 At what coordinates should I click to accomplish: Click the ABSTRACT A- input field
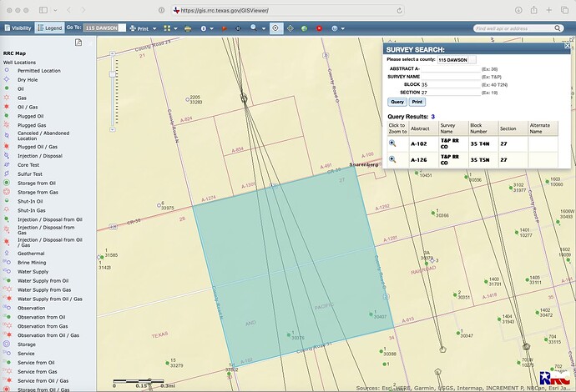451,68
